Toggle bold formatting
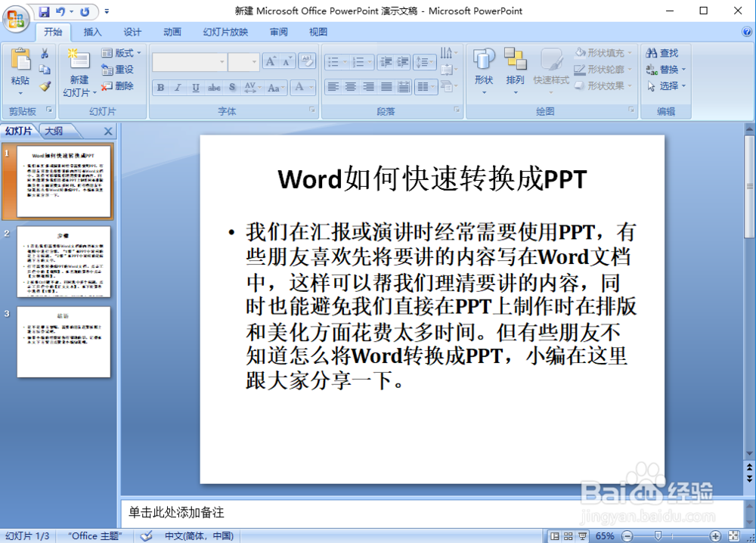This screenshot has height=543, width=756. pos(160,87)
